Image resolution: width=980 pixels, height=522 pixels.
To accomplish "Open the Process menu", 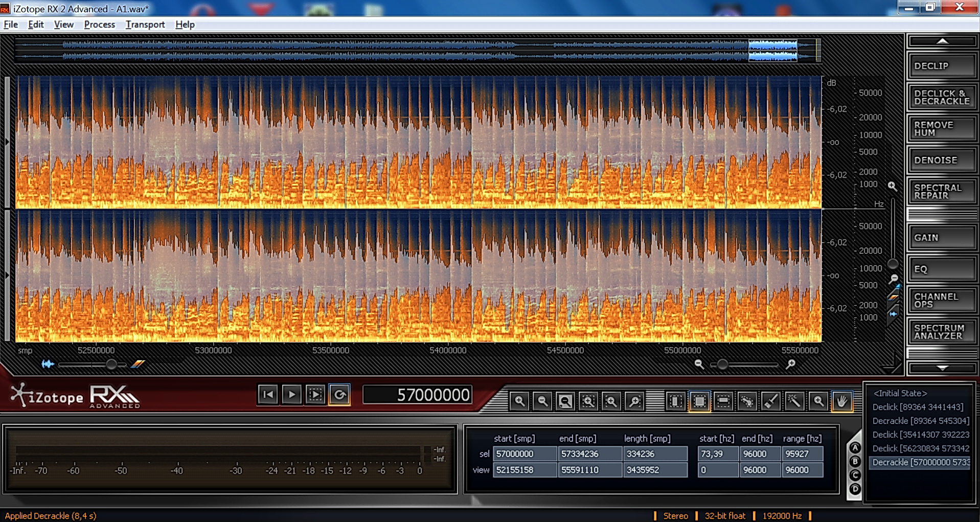I will [99, 25].
